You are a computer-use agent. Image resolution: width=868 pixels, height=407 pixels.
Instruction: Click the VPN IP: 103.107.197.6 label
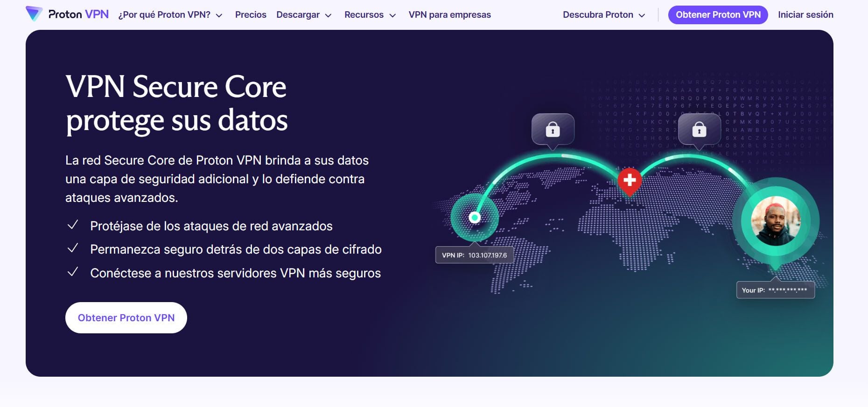[475, 255]
